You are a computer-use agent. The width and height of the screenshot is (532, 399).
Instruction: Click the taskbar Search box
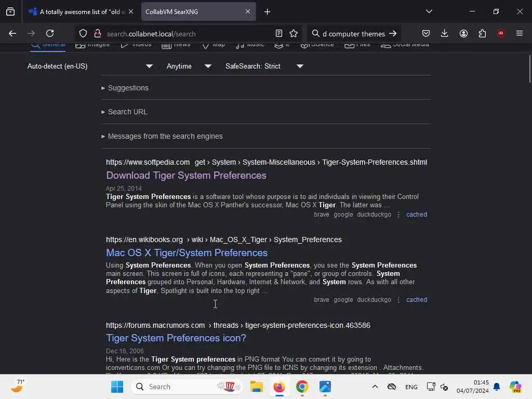pyautogui.click(x=187, y=387)
